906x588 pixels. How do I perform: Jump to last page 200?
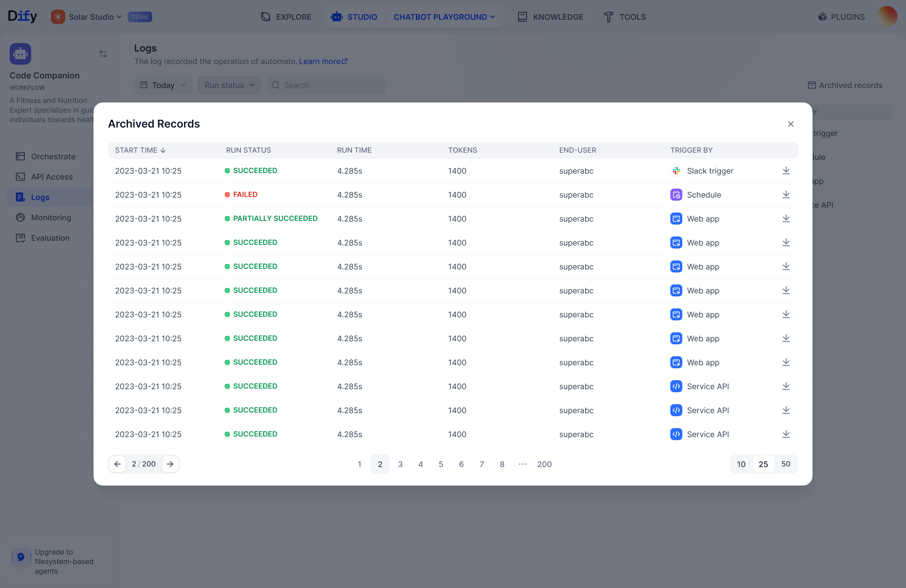[544, 464]
